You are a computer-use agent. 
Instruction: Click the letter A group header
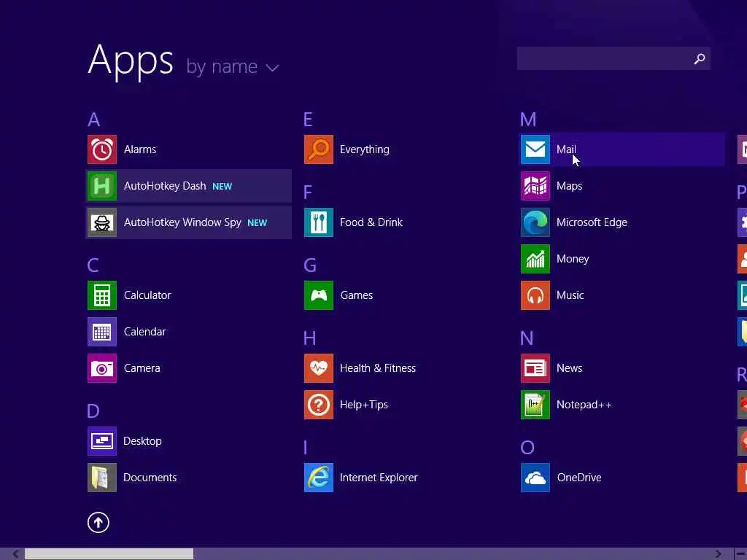tap(94, 120)
